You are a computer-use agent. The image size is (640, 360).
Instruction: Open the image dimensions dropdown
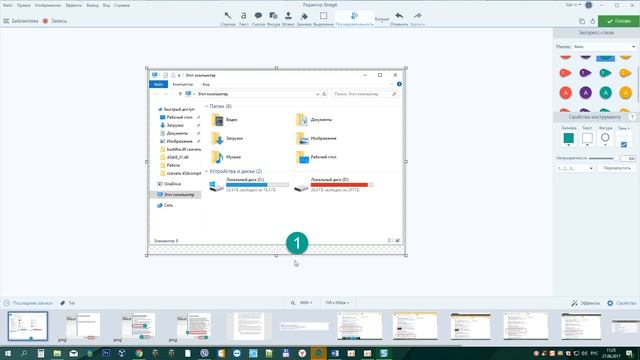tap(337, 303)
